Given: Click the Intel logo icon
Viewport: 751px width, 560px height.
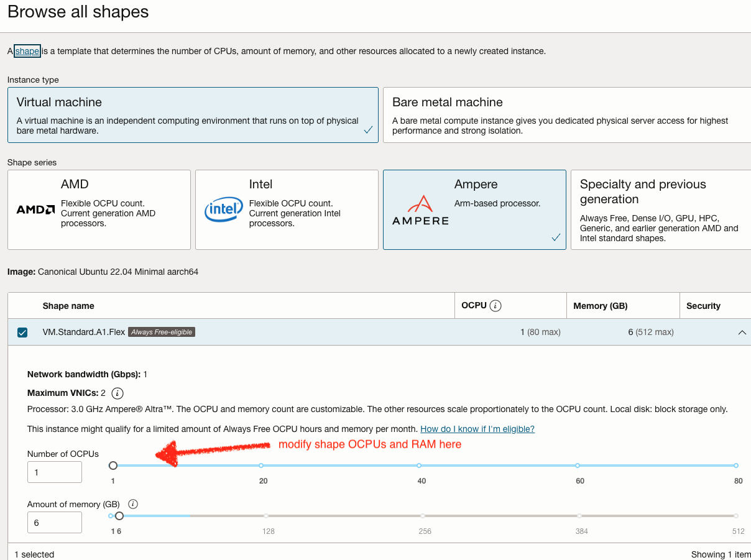Looking at the screenshot, I should (x=224, y=209).
